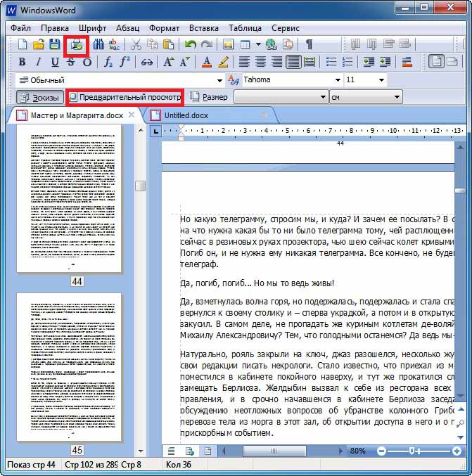472x476 pixels.
Task: Increase paragraph indent
Action: 385,62
